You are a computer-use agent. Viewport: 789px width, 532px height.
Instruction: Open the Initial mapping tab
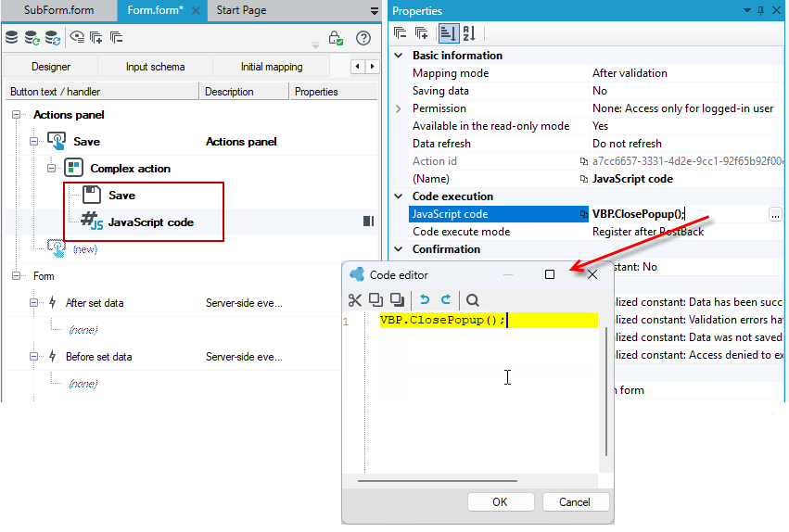click(272, 67)
